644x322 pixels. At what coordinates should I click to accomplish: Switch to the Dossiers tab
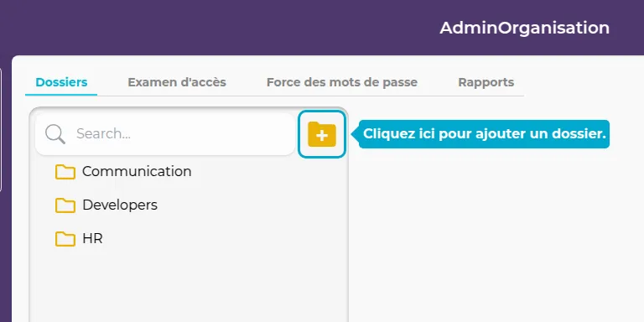tap(61, 82)
